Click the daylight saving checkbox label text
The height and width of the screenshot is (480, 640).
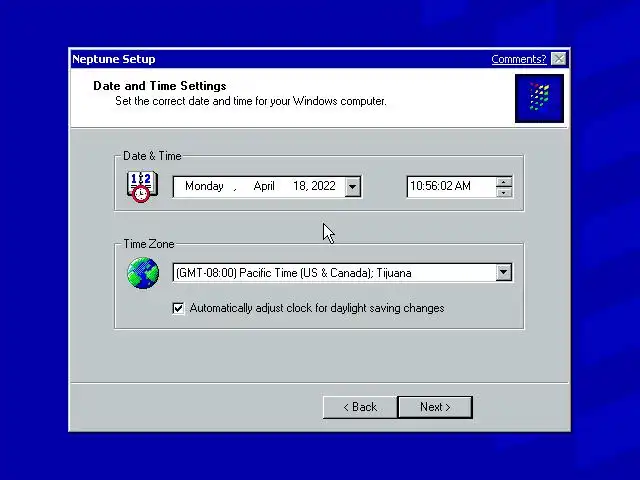[317, 308]
